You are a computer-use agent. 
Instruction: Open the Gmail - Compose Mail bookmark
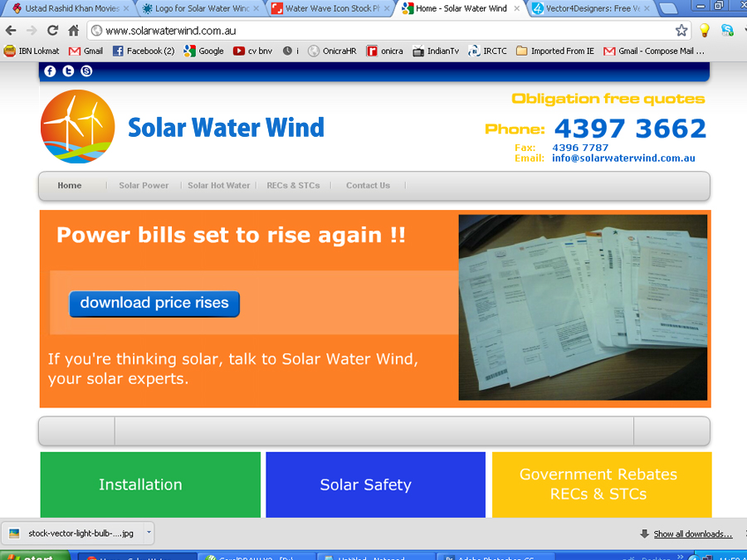[x=654, y=51]
